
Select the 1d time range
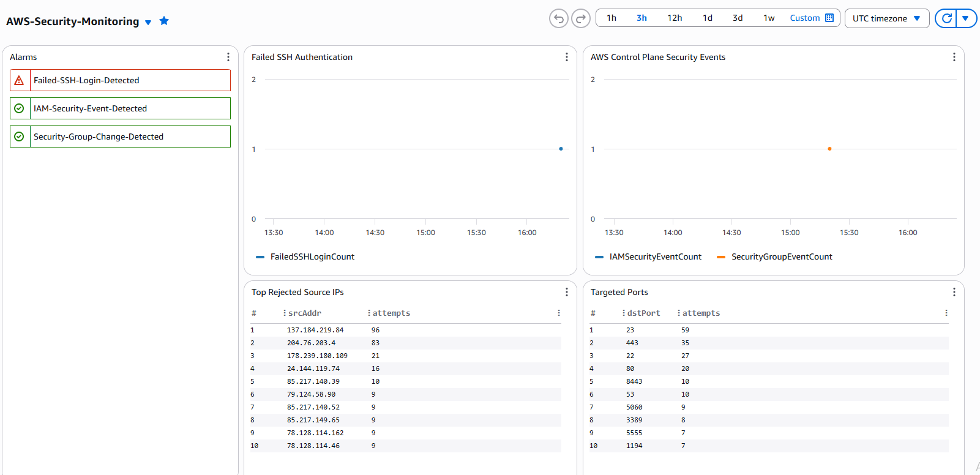(708, 18)
